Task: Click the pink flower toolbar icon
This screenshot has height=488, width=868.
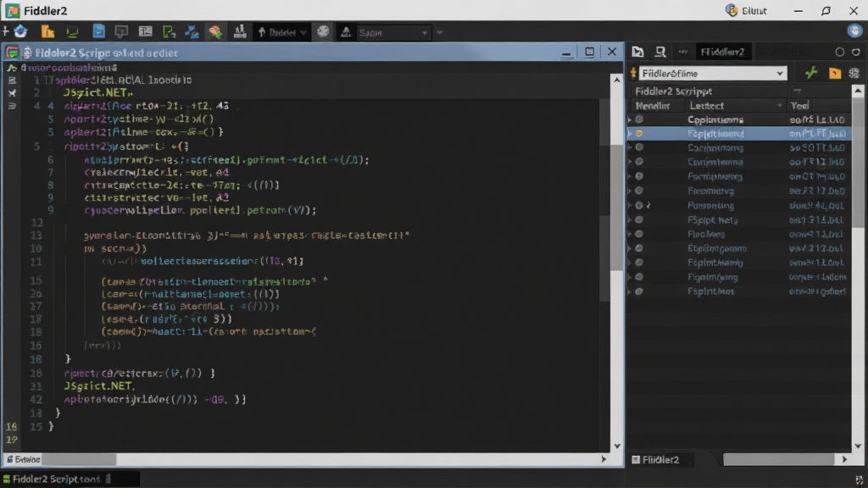Action: click(215, 32)
